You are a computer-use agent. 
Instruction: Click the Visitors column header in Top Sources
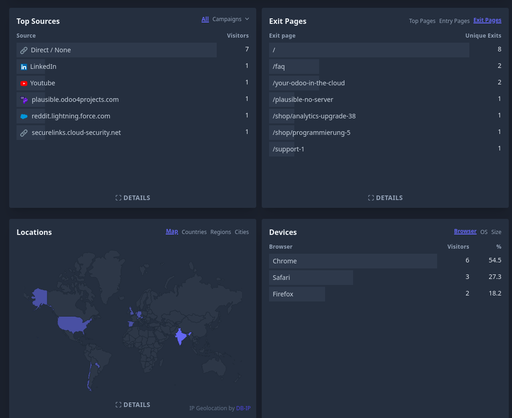click(238, 36)
